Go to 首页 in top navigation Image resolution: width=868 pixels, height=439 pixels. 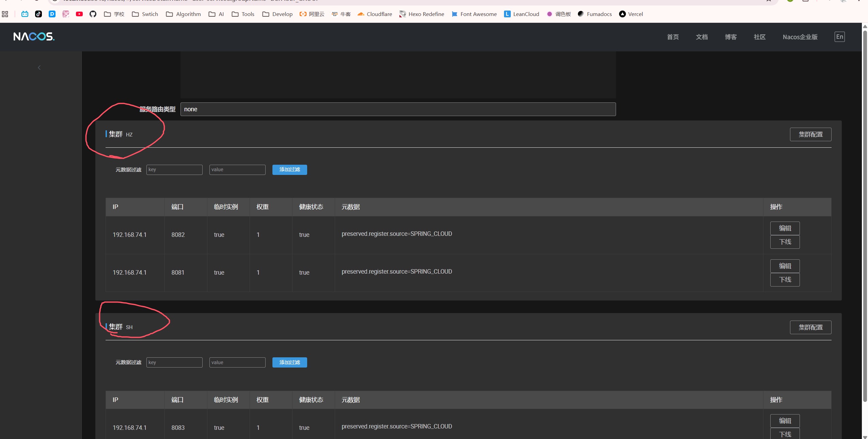[x=673, y=37]
